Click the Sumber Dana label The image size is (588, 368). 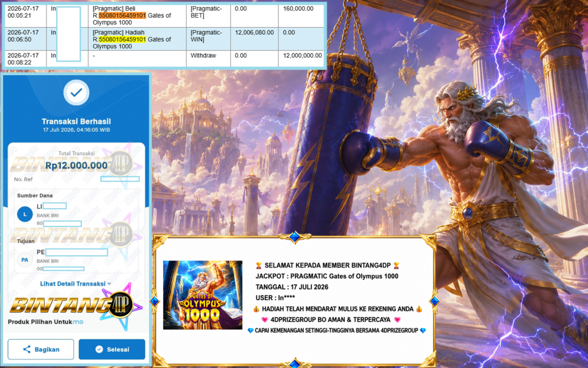click(35, 195)
